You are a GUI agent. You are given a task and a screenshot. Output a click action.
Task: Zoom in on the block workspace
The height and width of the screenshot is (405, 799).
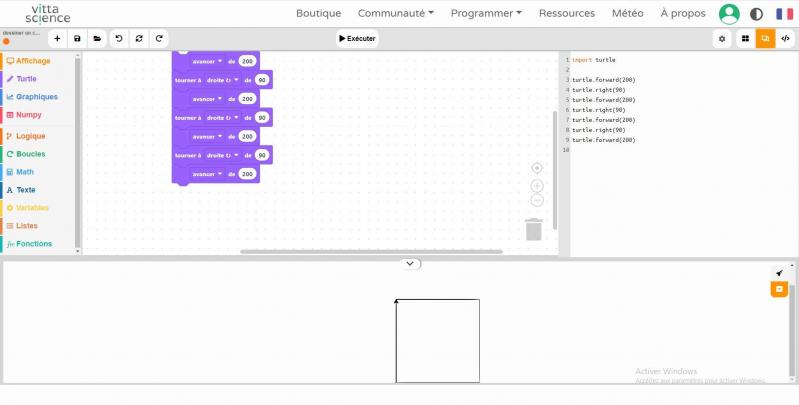(x=537, y=186)
